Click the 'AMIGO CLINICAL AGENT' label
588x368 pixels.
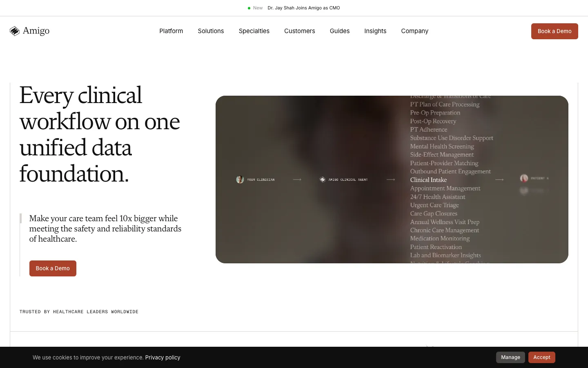(x=348, y=180)
